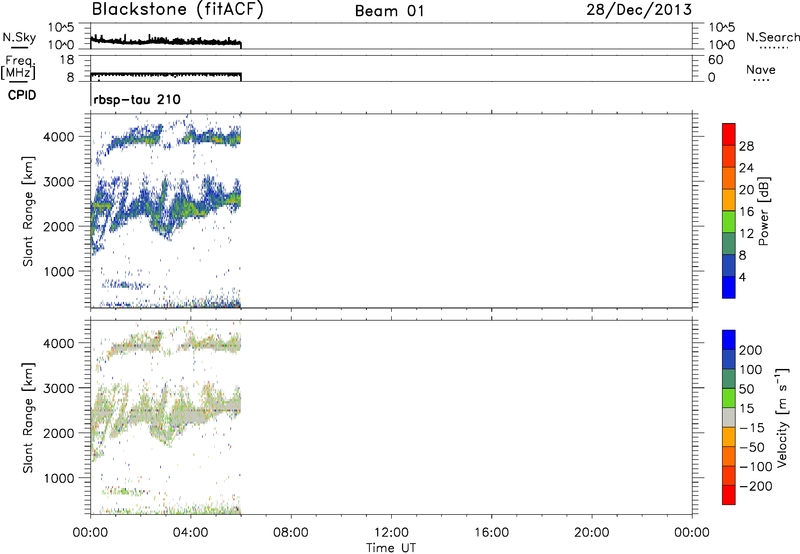This screenshot has width=800, height=554.
Task: Click Slant Range [km] label of Velocity panel
Action: click(x=28, y=418)
